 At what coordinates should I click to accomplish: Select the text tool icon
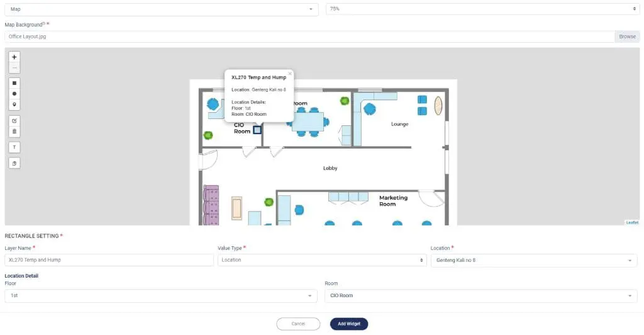[x=14, y=147]
